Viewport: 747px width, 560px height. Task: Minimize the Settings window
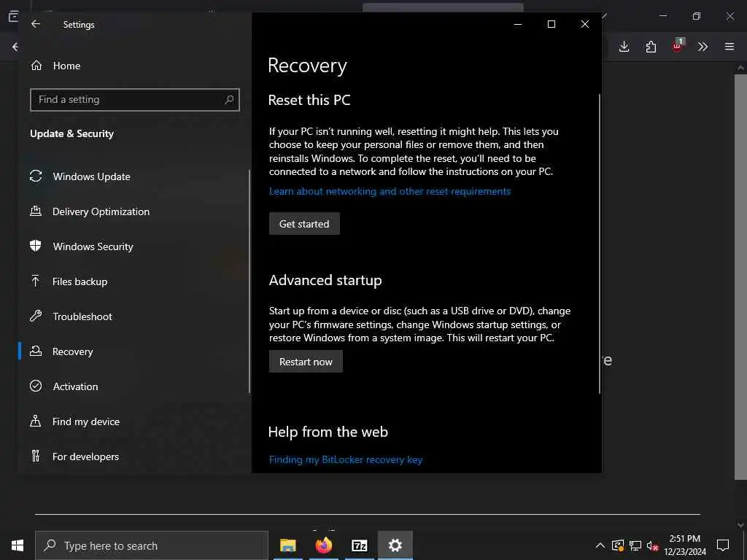coord(518,24)
